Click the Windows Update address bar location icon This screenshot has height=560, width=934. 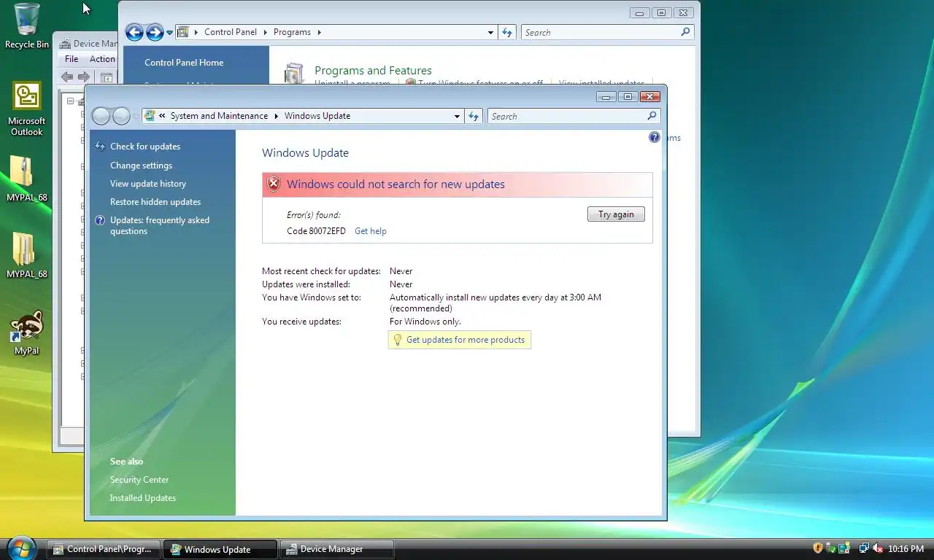150,116
